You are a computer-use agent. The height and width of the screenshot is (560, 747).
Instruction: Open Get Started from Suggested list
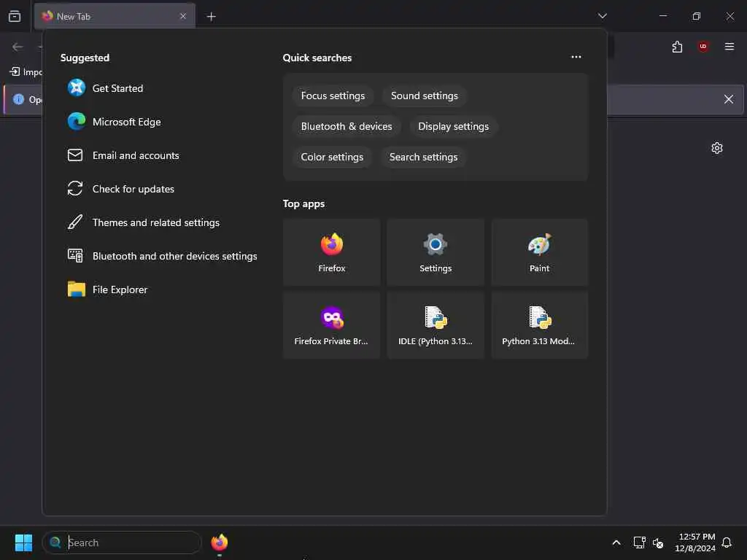117,88
